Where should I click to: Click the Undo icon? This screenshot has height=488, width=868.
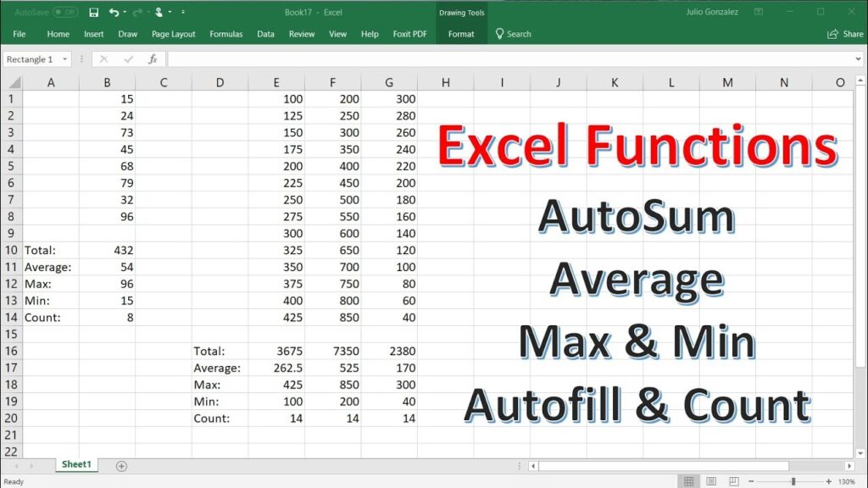114,13
